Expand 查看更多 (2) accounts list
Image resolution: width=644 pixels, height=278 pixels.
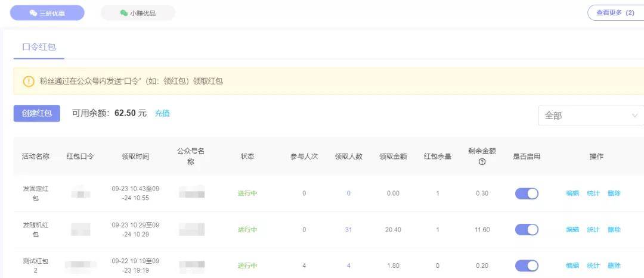point(615,13)
